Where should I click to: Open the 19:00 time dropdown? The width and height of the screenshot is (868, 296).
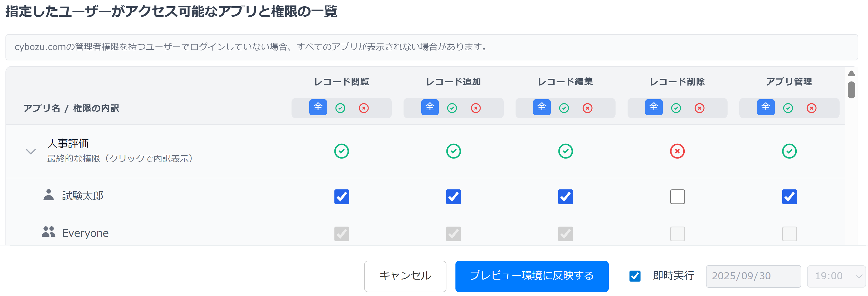[836, 276]
